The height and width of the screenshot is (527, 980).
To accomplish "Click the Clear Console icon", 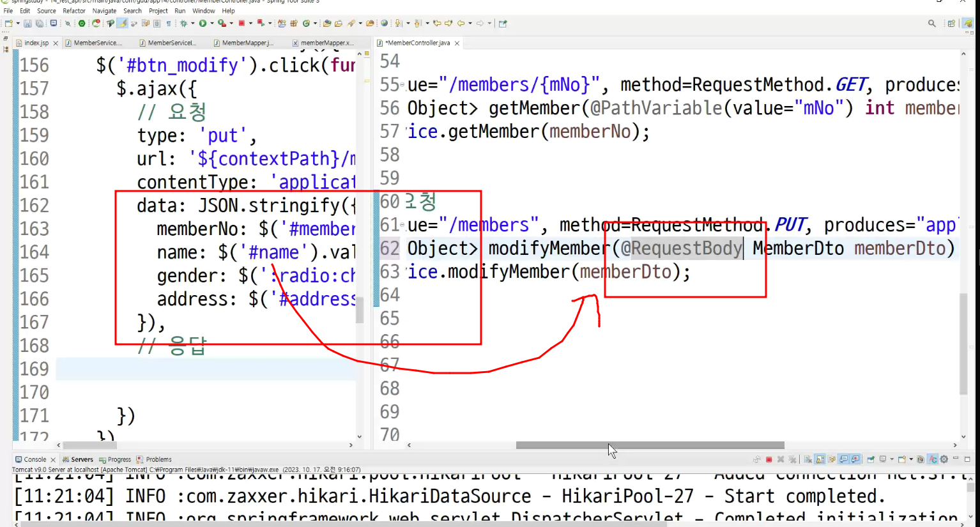I will [x=808, y=459].
